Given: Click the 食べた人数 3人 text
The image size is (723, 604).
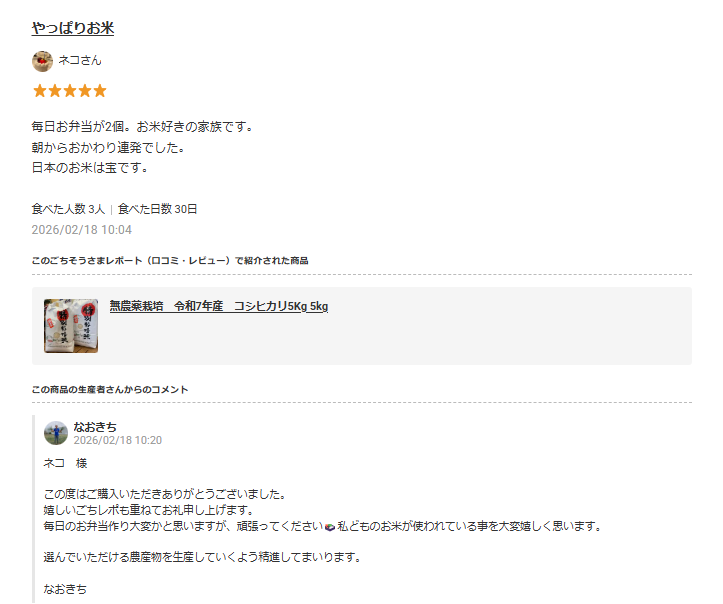Looking at the screenshot, I should click(x=68, y=209).
